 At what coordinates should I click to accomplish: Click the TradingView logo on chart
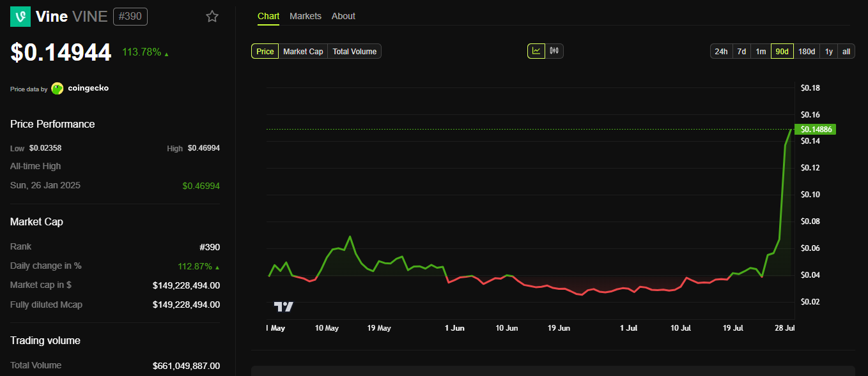point(284,306)
